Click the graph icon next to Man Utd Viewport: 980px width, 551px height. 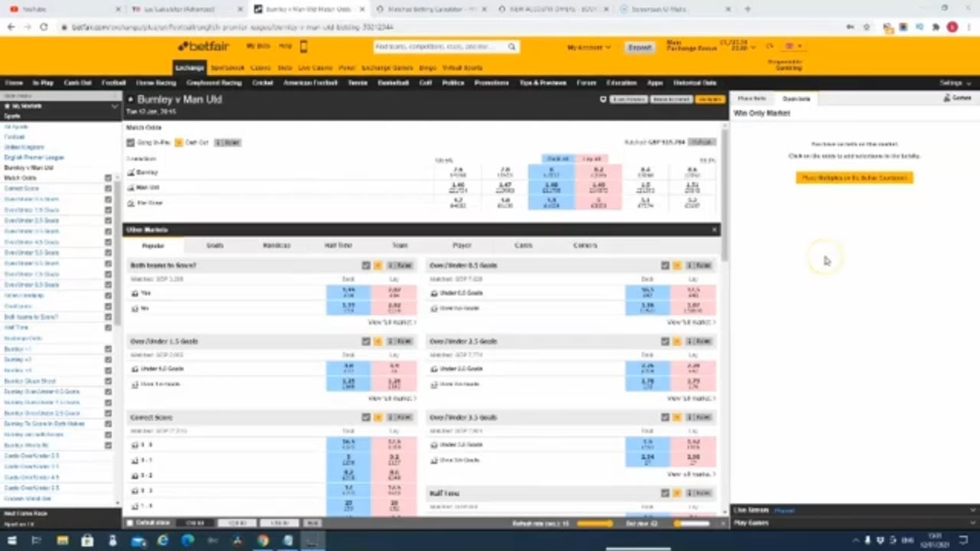pos(131,187)
